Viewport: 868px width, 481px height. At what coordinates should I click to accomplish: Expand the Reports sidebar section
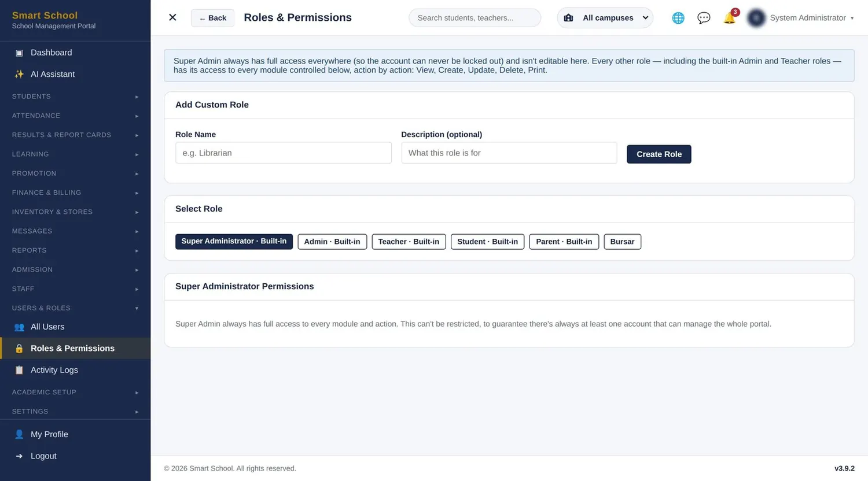75,250
